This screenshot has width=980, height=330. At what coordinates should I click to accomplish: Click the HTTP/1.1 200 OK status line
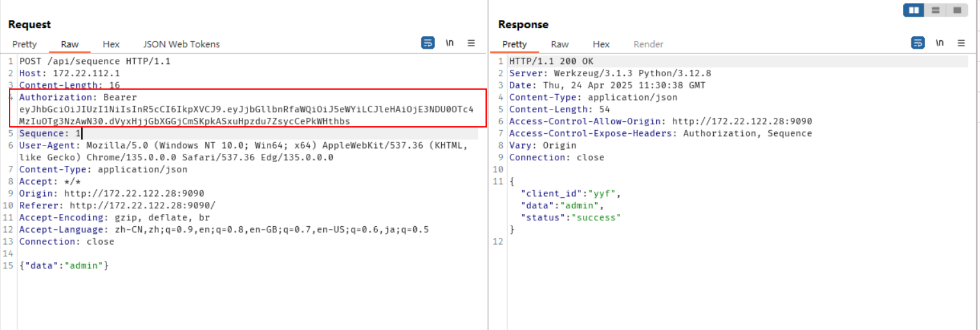552,62
